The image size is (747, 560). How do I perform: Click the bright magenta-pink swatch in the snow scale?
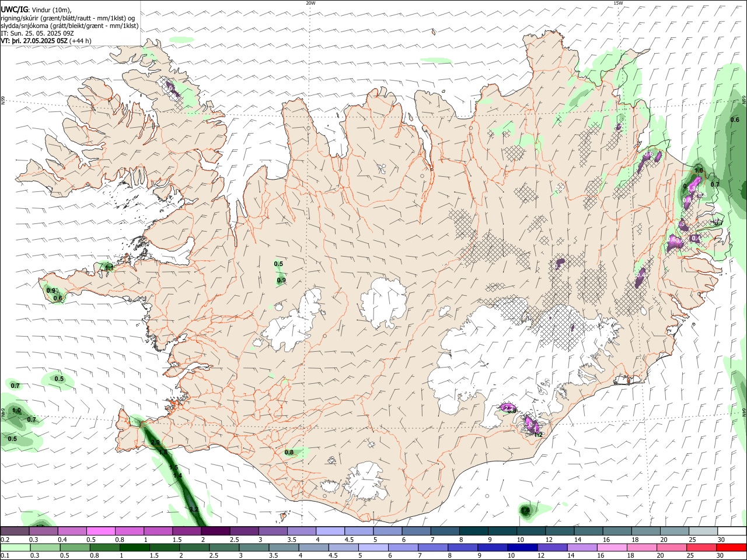[x=100, y=531]
